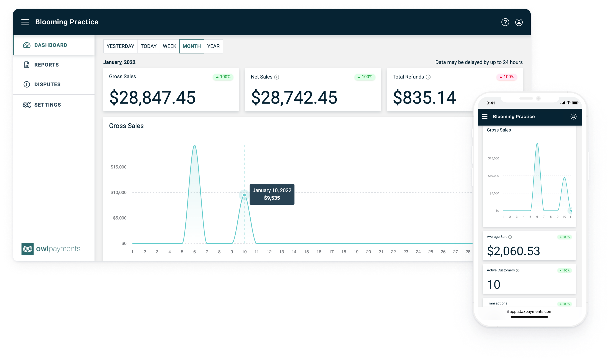Click the Blooming Practice title on the phone

[514, 117]
